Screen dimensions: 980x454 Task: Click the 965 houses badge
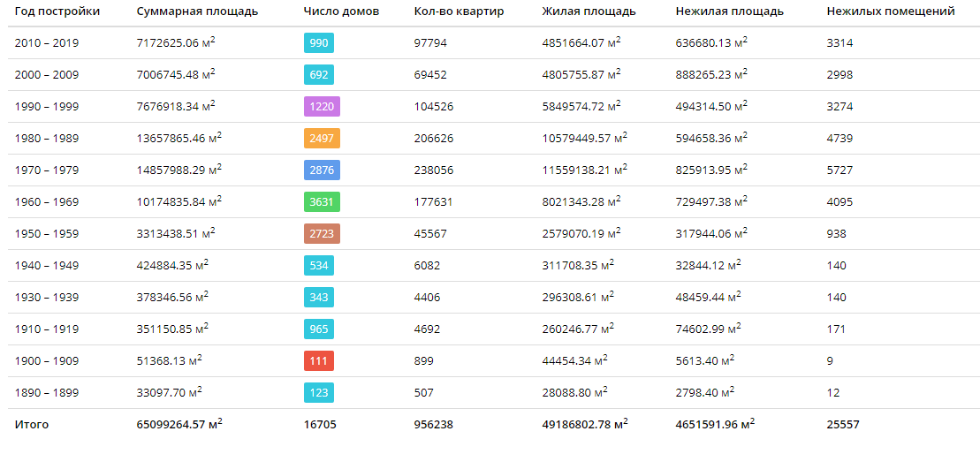(x=319, y=329)
